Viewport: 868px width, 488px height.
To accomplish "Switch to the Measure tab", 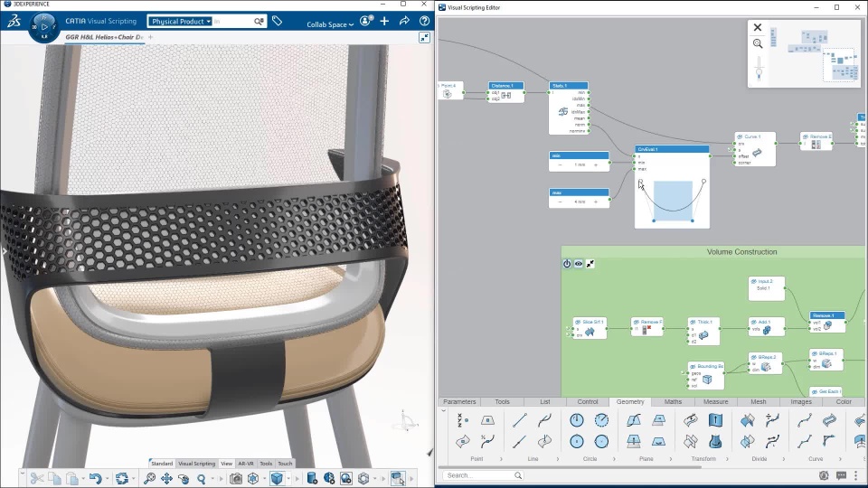I will (716, 401).
